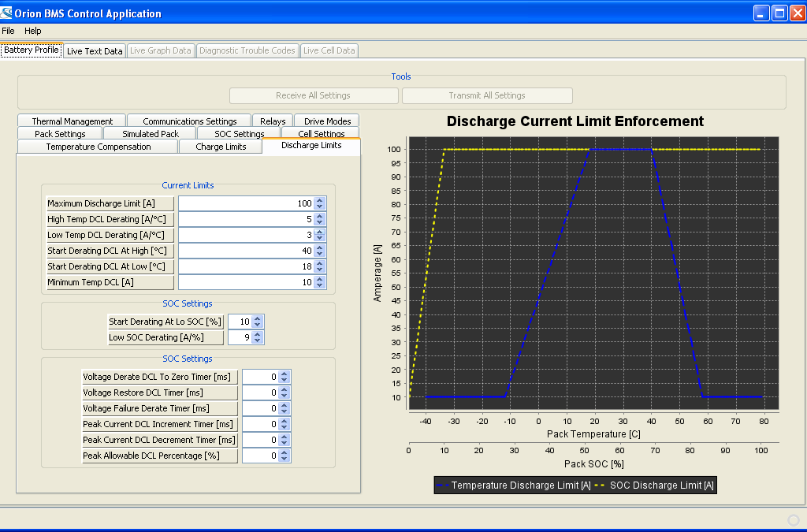Increase Maximum Discharge Limit with up arrow
Screen dimensions: 807x532
point(320,200)
